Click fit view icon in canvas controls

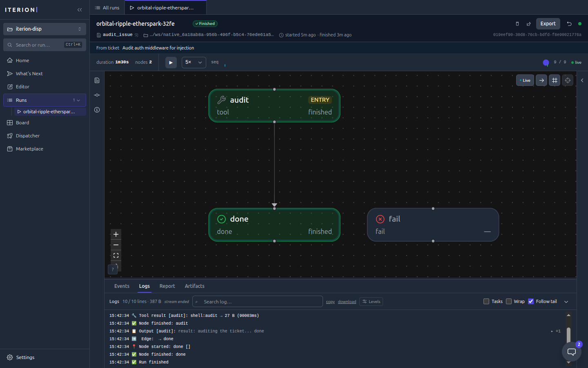(116, 256)
